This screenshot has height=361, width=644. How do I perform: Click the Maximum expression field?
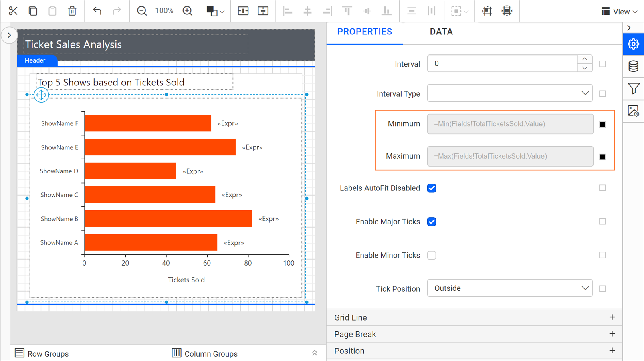tap(510, 156)
